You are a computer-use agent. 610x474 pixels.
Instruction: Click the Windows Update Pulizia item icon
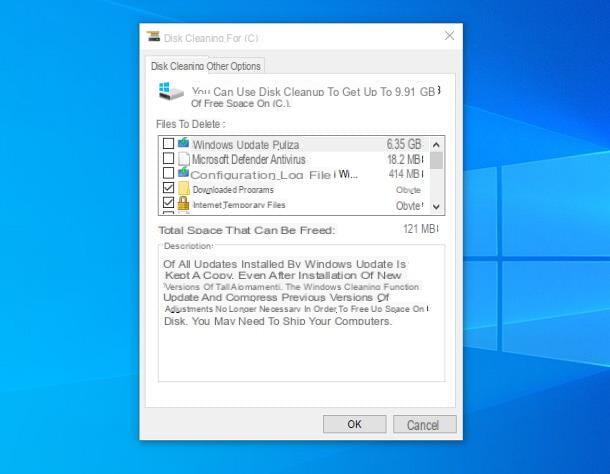point(183,143)
